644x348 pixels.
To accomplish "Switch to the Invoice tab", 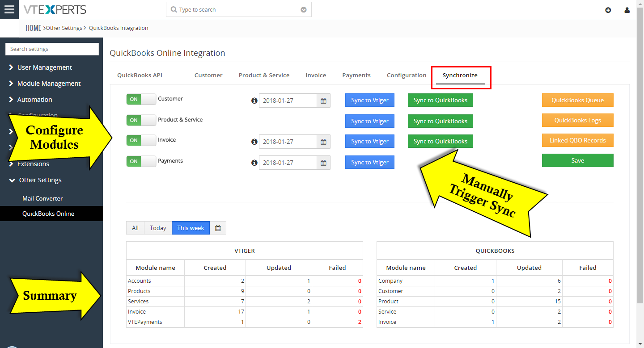I will 316,75.
